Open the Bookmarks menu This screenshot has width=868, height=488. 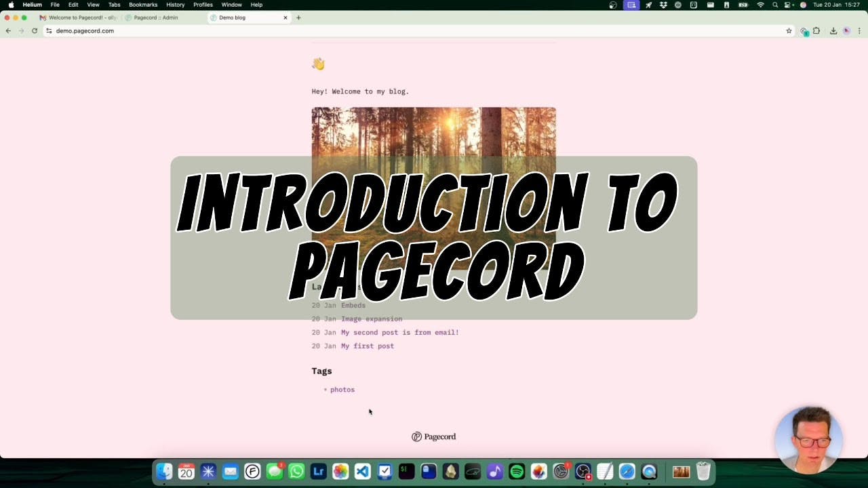(x=143, y=5)
